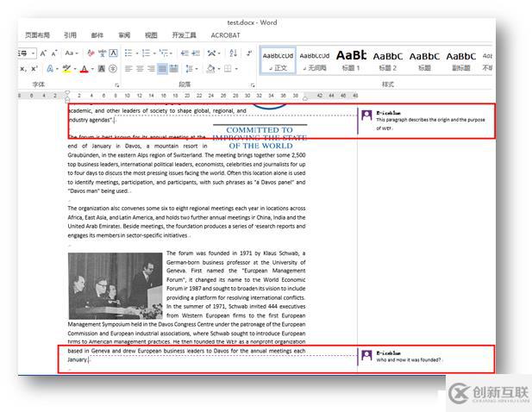Open the font size dropdown
Image resolution: width=532 pixels, height=412 pixels.
pyautogui.click(x=34, y=53)
